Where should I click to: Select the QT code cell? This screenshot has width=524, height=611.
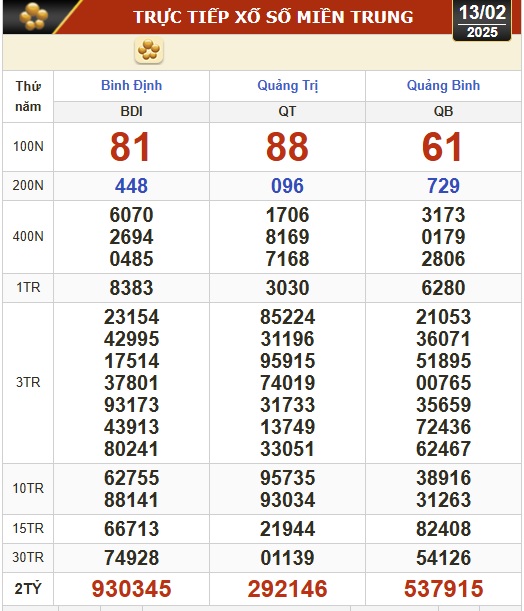click(x=288, y=111)
